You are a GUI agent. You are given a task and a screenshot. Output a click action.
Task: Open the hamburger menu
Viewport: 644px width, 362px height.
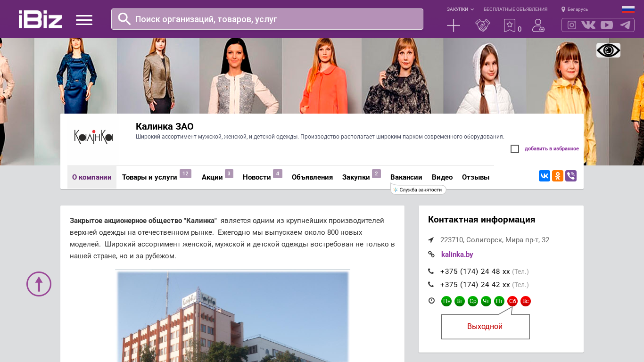click(84, 20)
